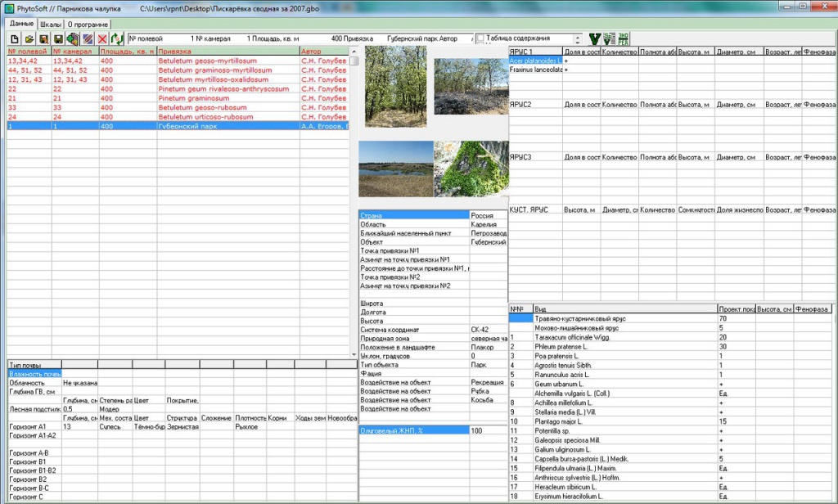The image size is (838, 504).
Task: Click the Травяно-кустарничковый ярус row
Action: point(671,318)
